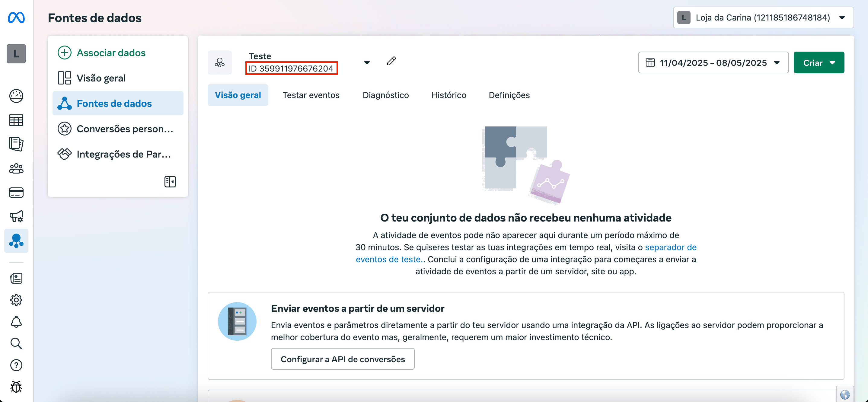This screenshot has width=868, height=402.
Task: Click the bug report icon
Action: 16,387
